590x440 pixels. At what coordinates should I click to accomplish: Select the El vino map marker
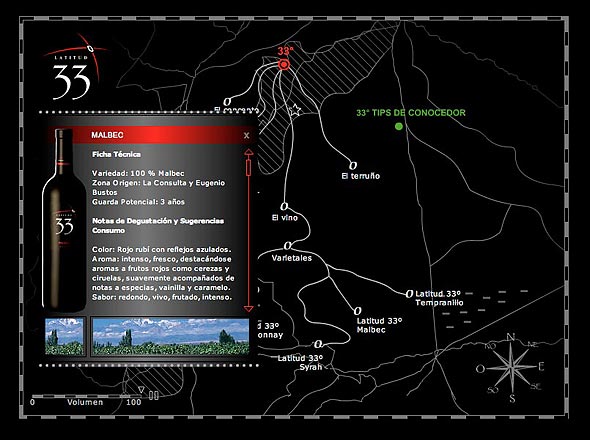(284, 207)
